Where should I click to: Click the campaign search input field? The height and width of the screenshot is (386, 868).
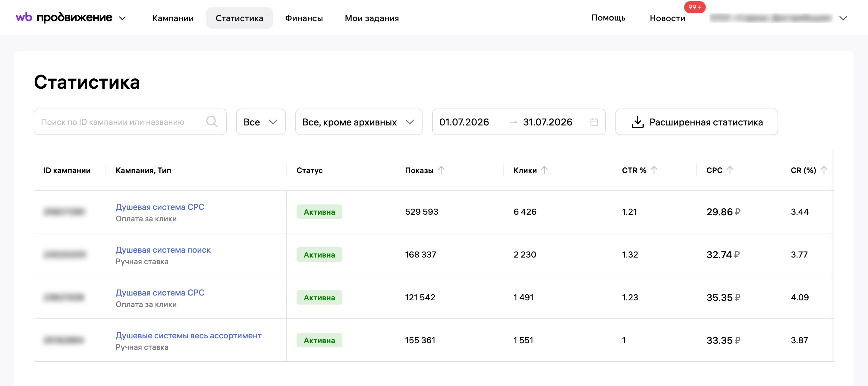point(130,122)
